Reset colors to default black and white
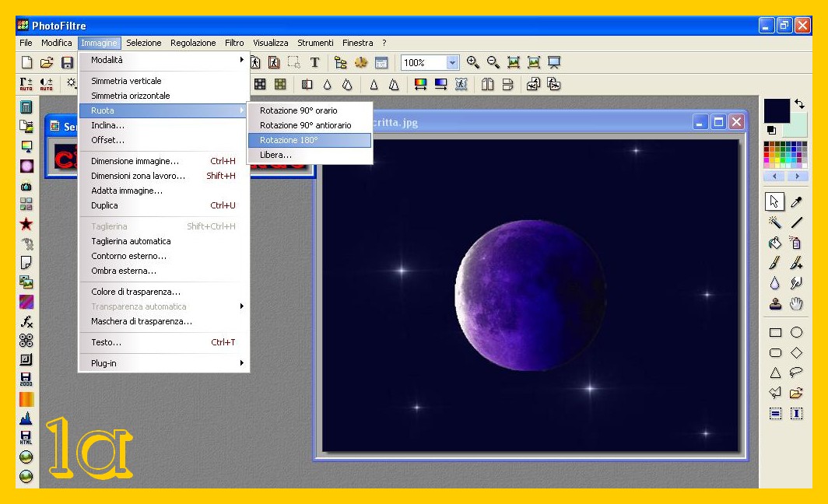The image size is (828, 504). coord(771,130)
